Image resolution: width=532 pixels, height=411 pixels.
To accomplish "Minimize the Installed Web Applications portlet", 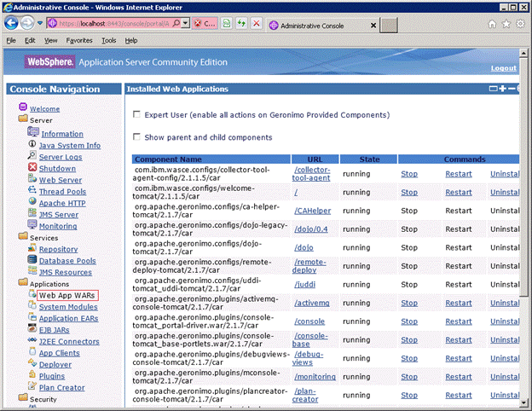I will [x=512, y=89].
